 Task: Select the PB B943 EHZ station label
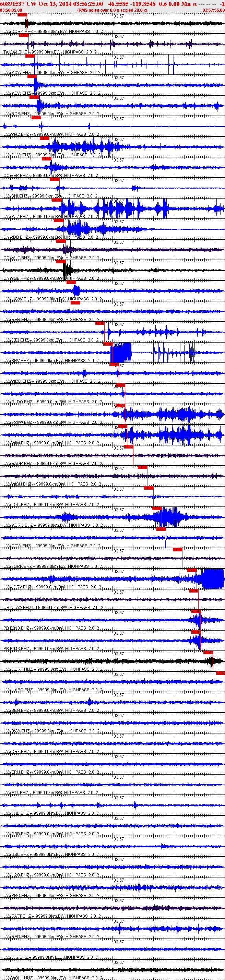pos(51,648)
